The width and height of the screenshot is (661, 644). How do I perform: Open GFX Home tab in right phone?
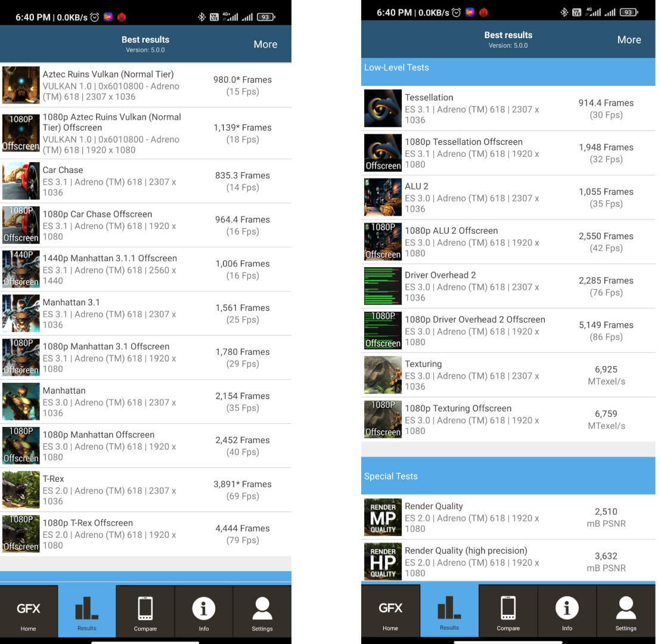coord(390,611)
